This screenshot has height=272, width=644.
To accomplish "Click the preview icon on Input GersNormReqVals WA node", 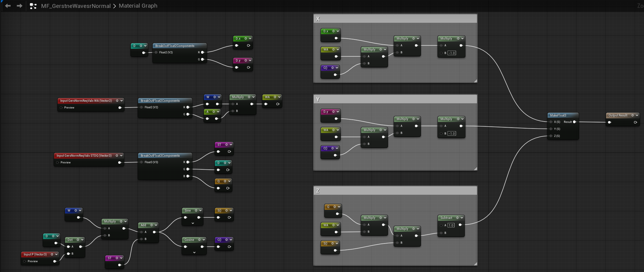I will [x=117, y=101].
